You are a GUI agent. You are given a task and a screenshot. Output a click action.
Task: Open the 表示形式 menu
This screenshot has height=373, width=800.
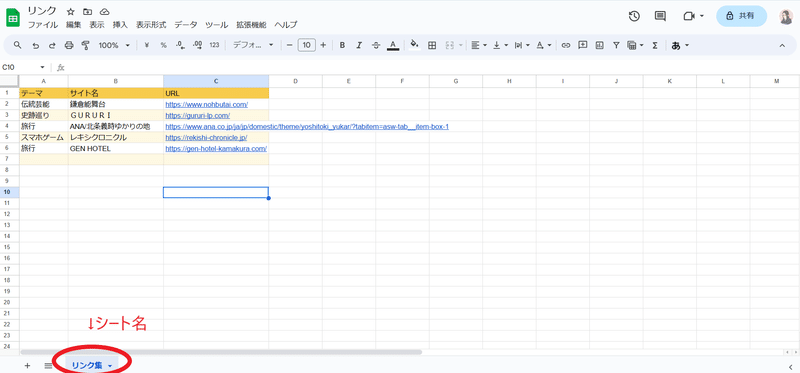point(151,24)
